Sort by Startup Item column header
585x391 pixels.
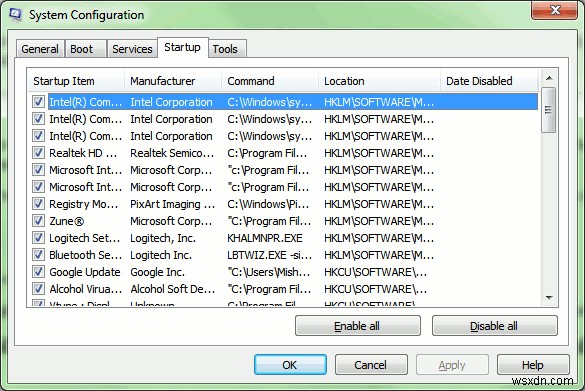[76, 81]
